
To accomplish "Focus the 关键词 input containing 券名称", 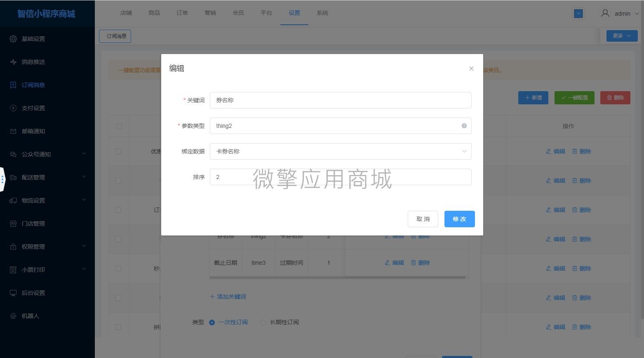I will click(x=341, y=100).
